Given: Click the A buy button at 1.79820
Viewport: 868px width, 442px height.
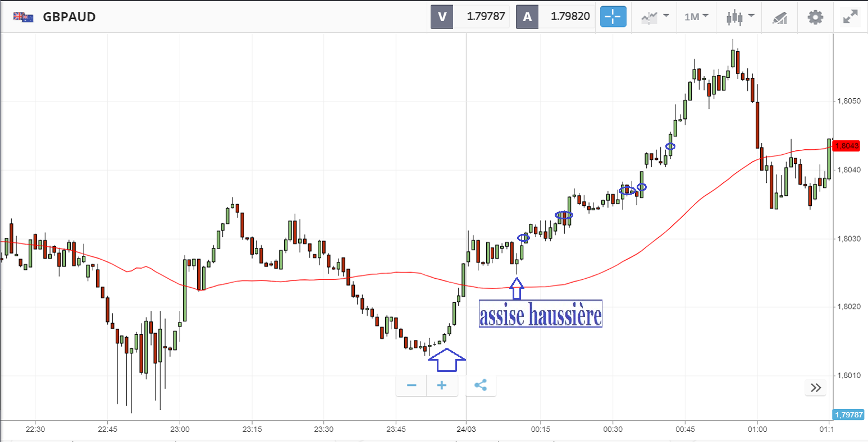Looking at the screenshot, I should pos(555,16).
